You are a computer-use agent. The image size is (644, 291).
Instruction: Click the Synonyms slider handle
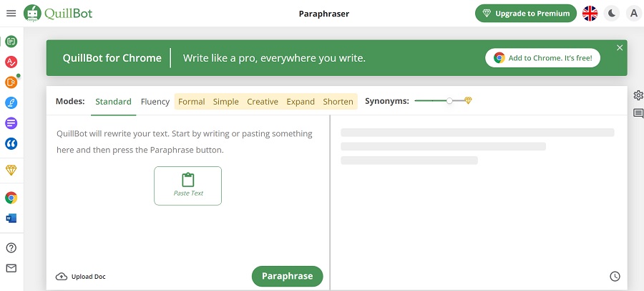(449, 100)
